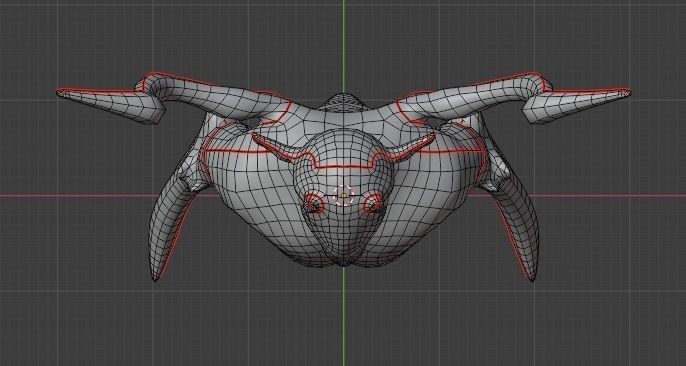Click the 3D cursor at the model's center
This screenshot has height=366, width=686.
343,195
